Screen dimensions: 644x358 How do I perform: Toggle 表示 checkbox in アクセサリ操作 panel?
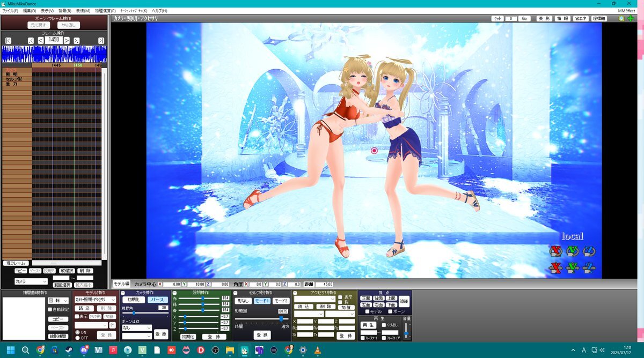tap(340, 297)
